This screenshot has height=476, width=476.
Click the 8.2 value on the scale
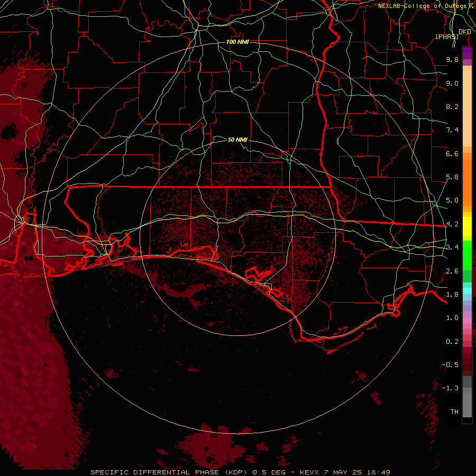[452, 106]
